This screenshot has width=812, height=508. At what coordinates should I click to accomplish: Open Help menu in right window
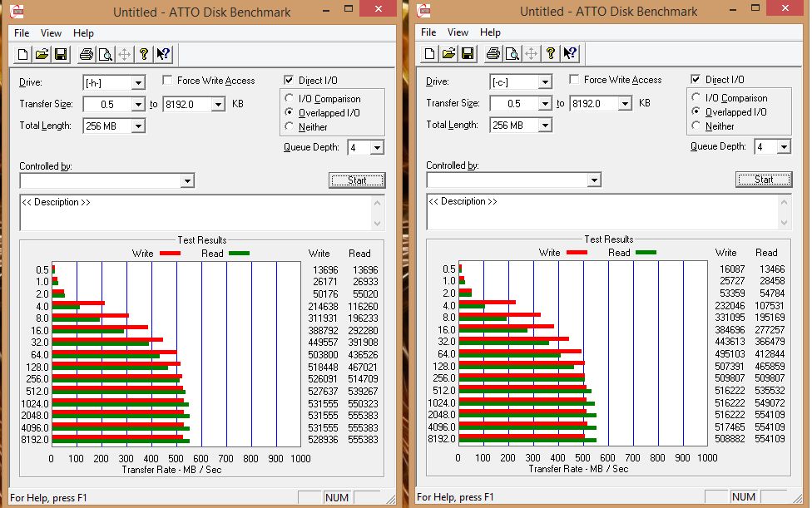point(490,32)
